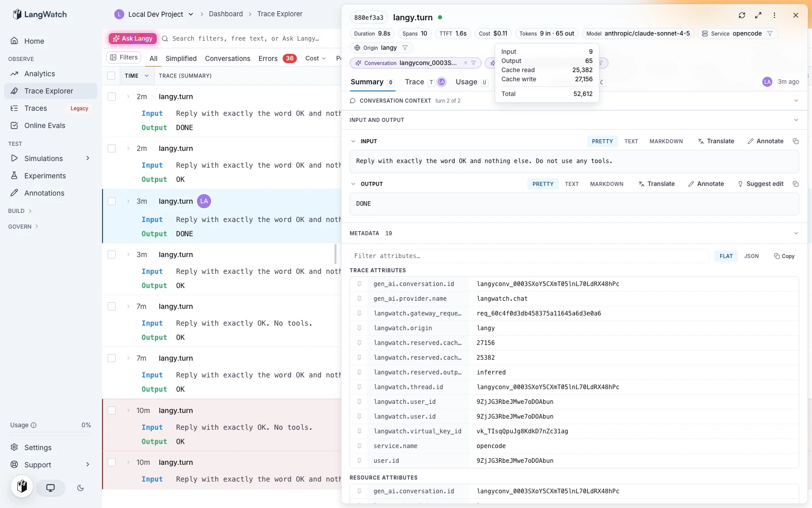Show output as TEXT
812x508 pixels.
(572, 184)
